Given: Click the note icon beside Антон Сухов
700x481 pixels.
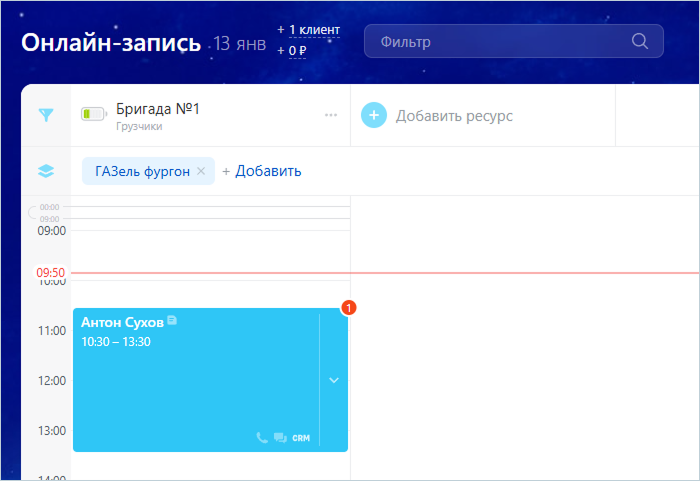Looking at the screenshot, I should [172, 321].
